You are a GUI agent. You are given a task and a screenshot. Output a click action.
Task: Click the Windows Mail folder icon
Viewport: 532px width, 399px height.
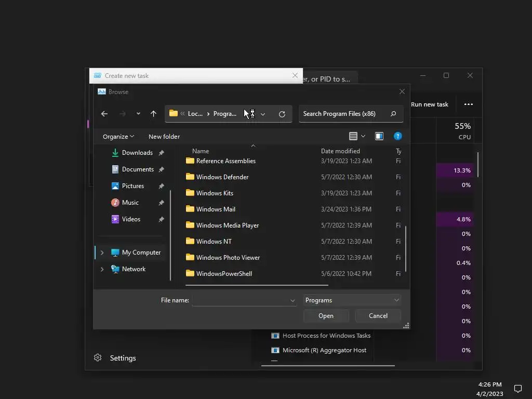(190, 209)
